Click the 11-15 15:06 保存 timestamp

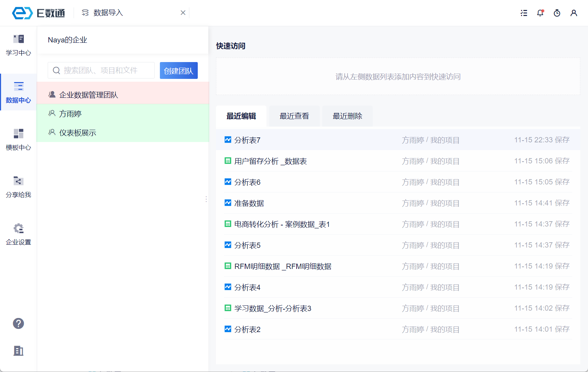542,161
